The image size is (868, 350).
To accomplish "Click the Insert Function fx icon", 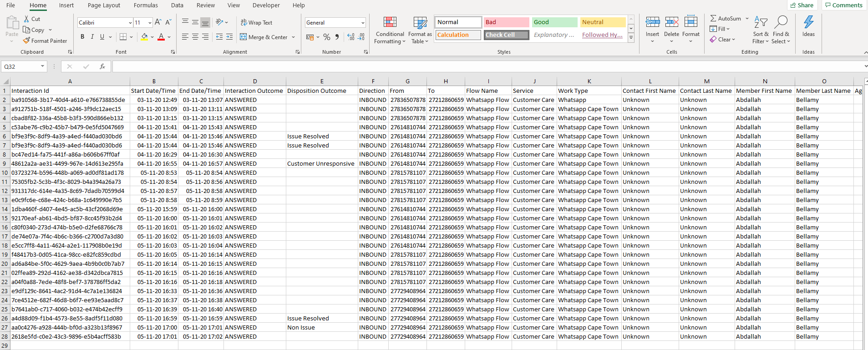I will (x=102, y=66).
